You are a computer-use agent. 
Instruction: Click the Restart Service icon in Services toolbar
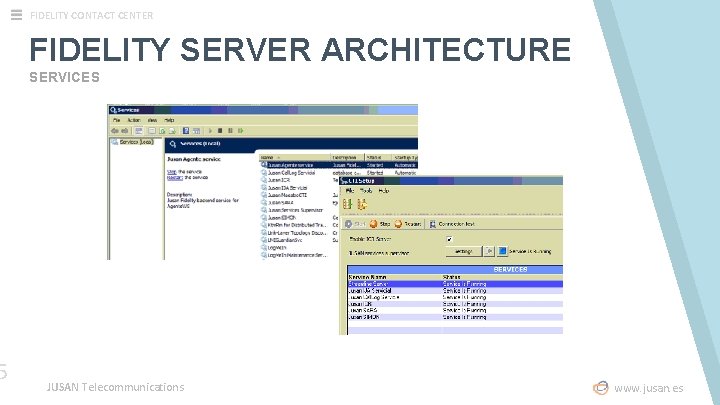point(241,131)
